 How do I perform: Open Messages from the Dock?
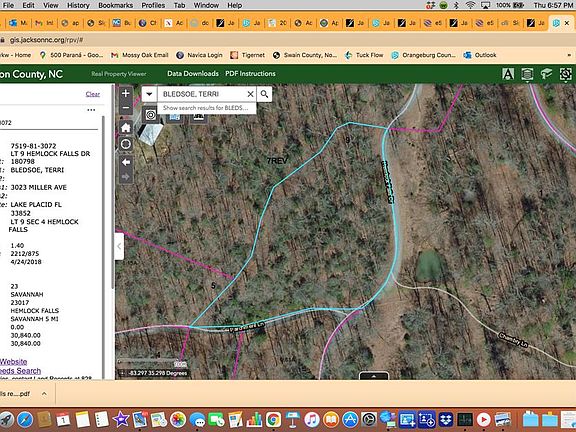pos(197,419)
